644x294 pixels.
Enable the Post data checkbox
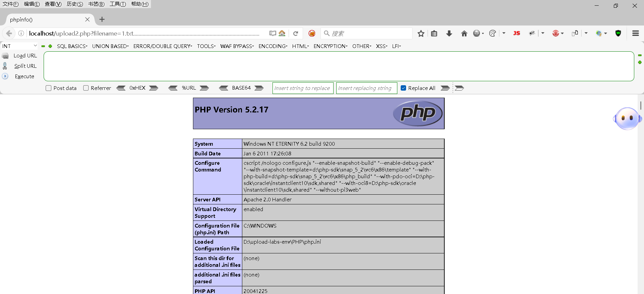[48, 88]
